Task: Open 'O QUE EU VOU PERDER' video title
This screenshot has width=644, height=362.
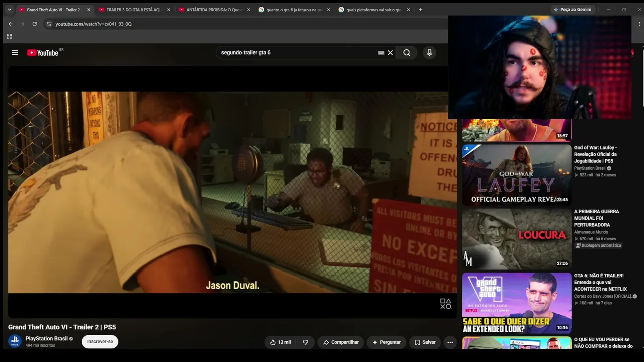Action: pos(604,343)
